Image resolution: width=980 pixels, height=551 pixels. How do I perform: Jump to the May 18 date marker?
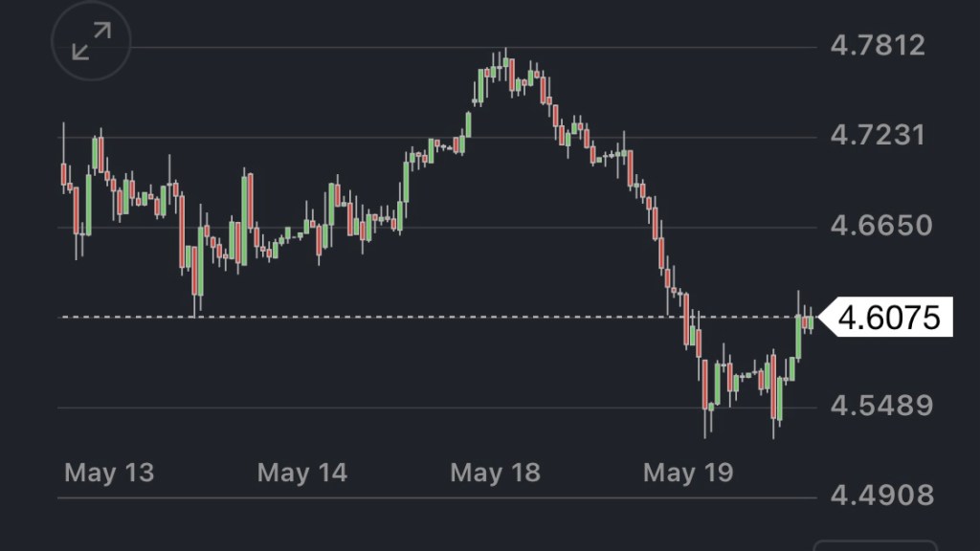[495, 472]
